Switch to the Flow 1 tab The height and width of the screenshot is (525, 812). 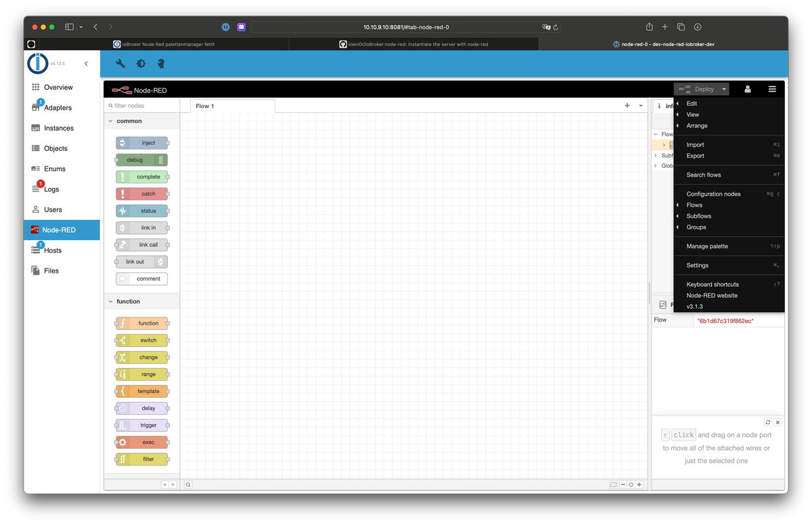(232, 106)
